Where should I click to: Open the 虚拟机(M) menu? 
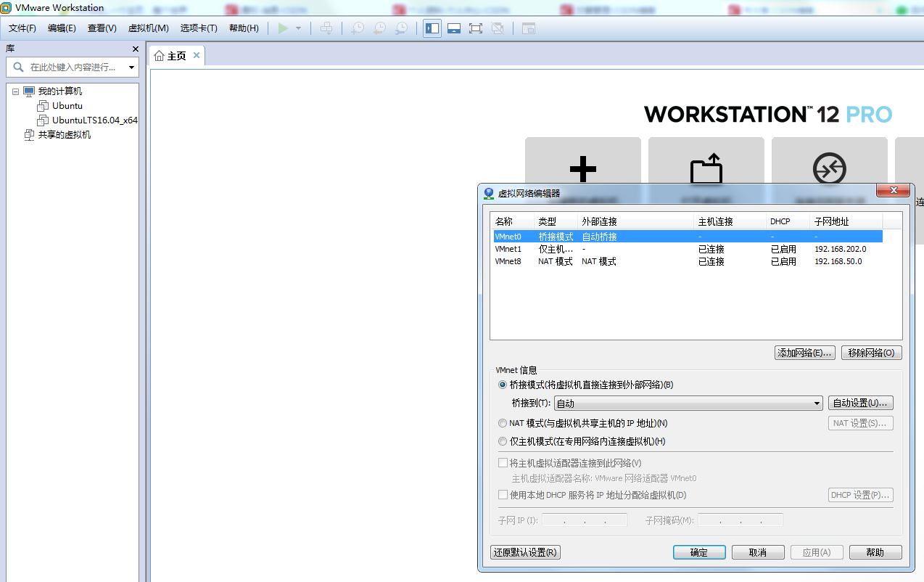click(149, 28)
